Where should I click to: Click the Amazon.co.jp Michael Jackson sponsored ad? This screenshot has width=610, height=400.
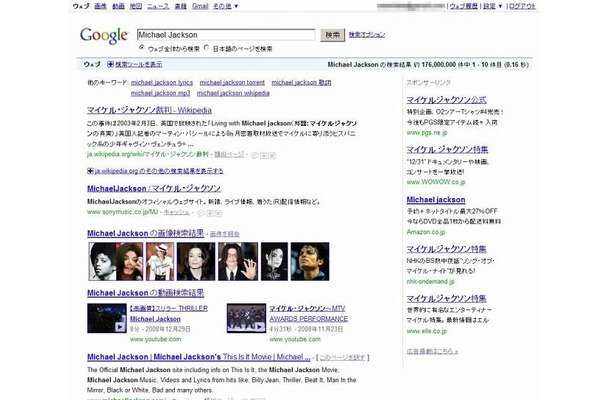435,200
